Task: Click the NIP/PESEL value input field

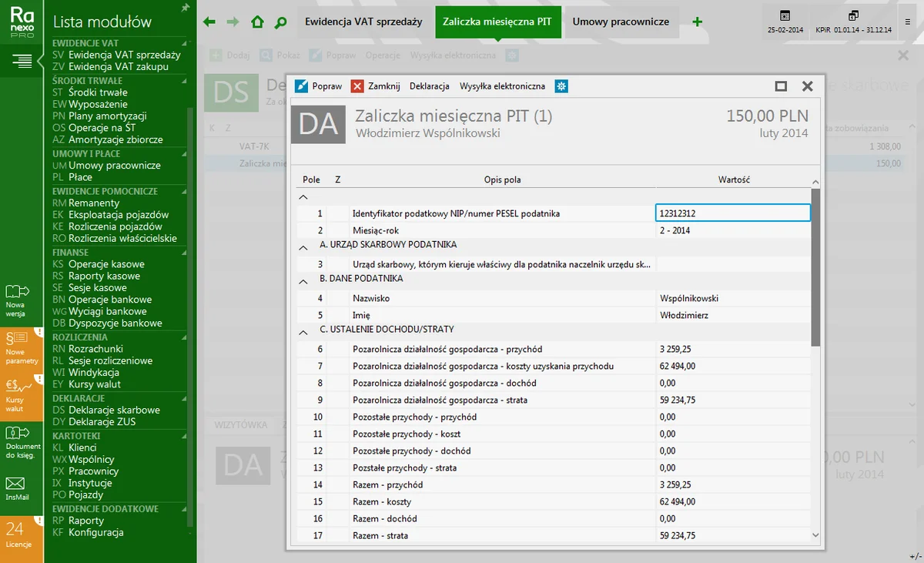Action: 732,213
